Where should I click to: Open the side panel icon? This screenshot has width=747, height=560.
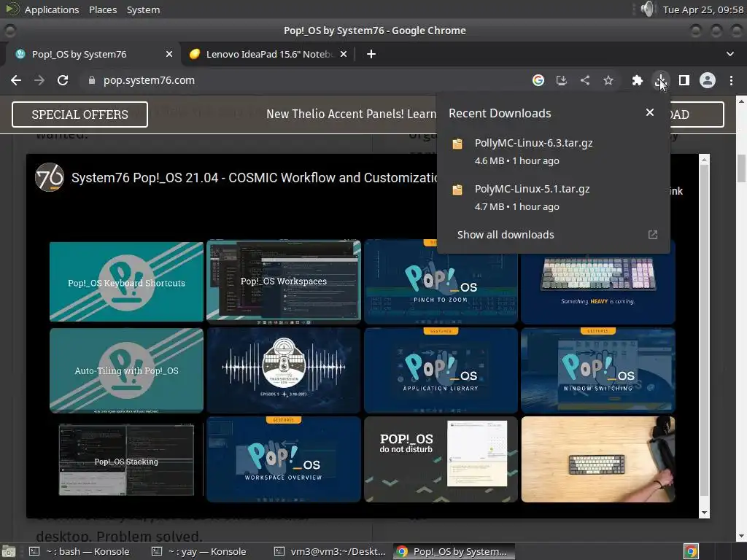click(684, 80)
